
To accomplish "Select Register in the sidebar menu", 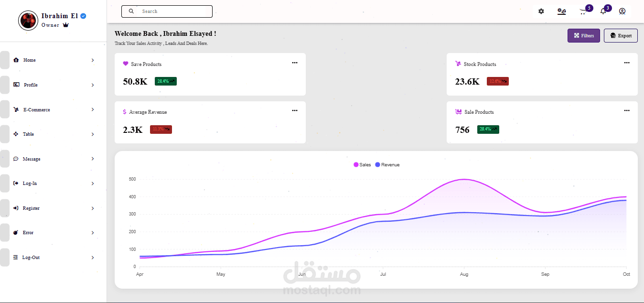I will click(31, 208).
